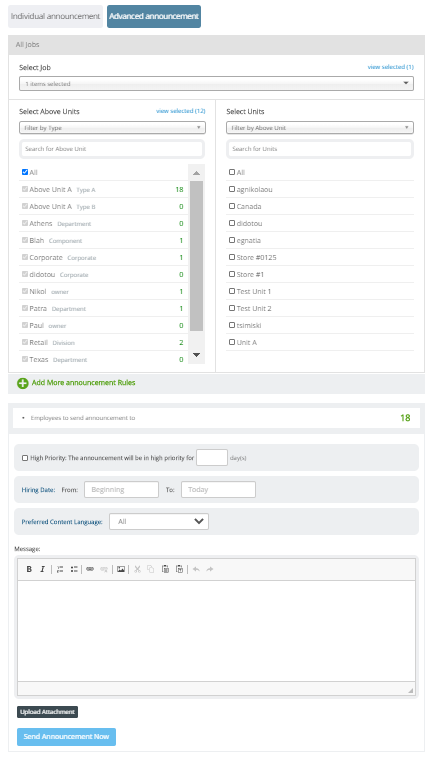Insert numbered list in message editor
This screenshot has width=430, height=757.
[x=60, y=569]
